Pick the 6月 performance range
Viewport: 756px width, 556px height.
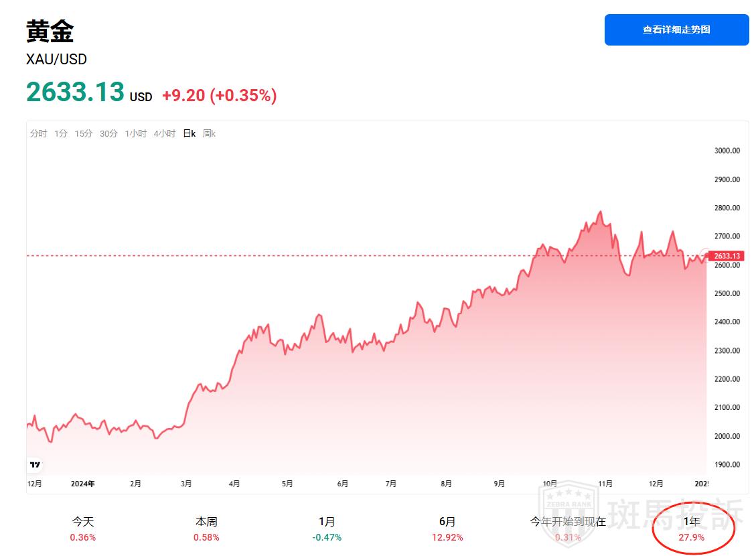click(447, 529)
